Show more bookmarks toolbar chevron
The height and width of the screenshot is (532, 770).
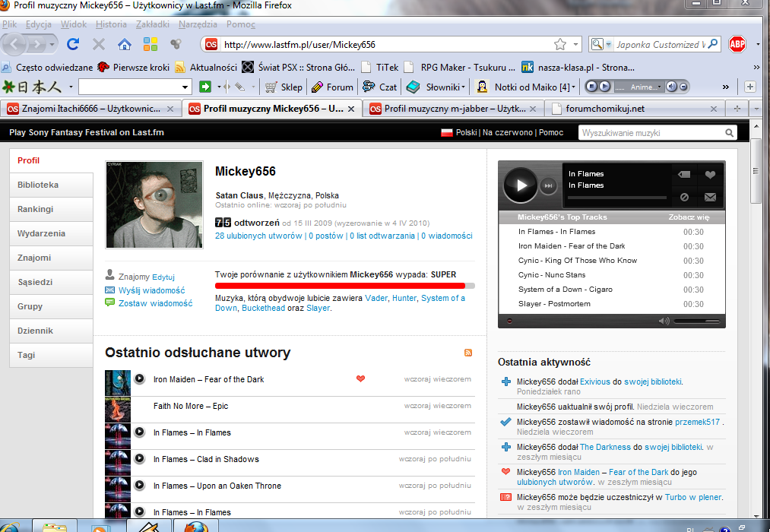click(756, 67)
